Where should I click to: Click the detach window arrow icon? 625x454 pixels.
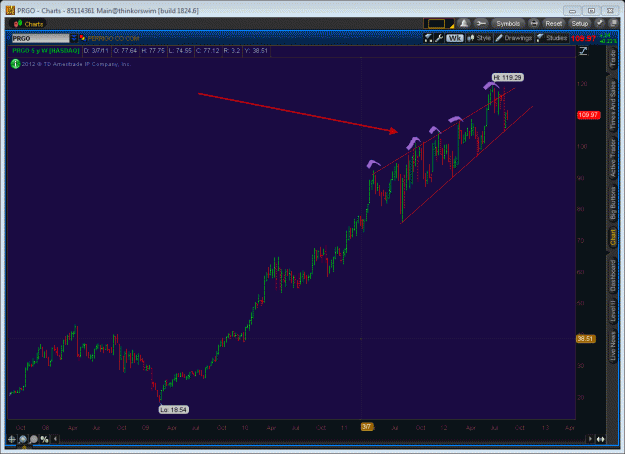click(600, 24)
